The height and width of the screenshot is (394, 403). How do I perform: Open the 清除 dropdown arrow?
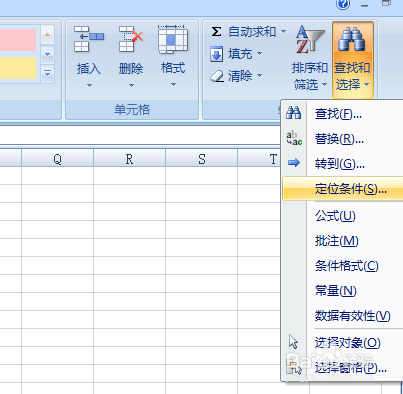click(x=259, y=76)
